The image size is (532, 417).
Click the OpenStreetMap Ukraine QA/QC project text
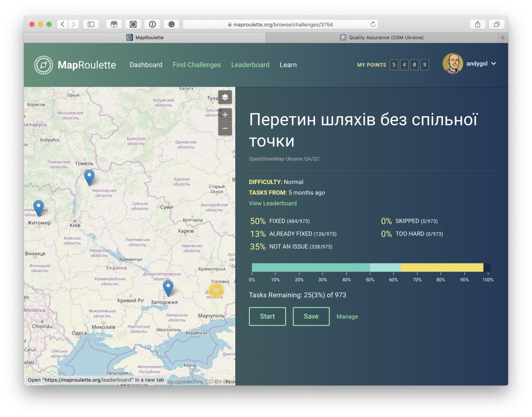pos(284,159)
